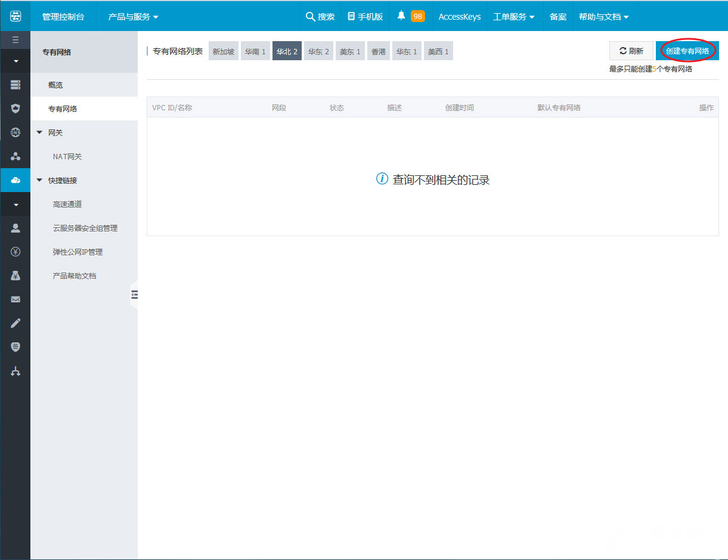Screen dimensions: 728x560
Task: Click the shield security icon in the sidebar
Action: [x=16, y=109]
